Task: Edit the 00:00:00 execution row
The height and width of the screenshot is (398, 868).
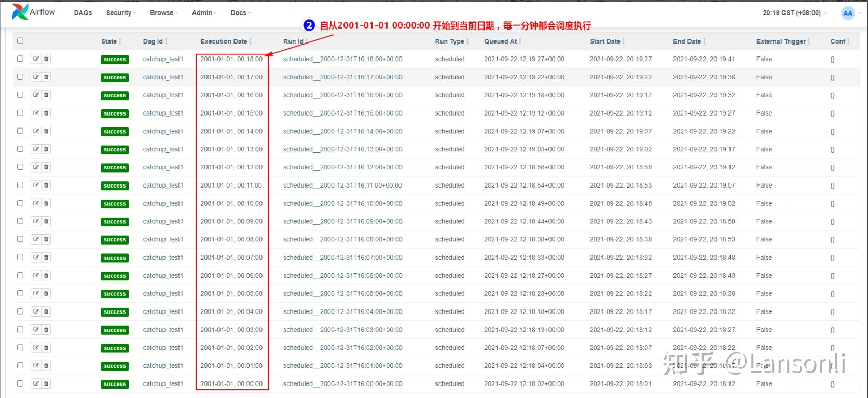Action: click(x=36, y=384)
